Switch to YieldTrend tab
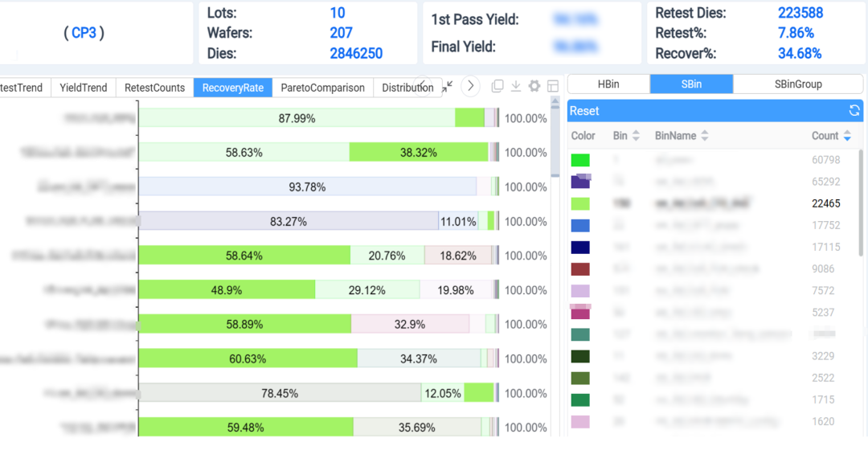 [84, 88]
